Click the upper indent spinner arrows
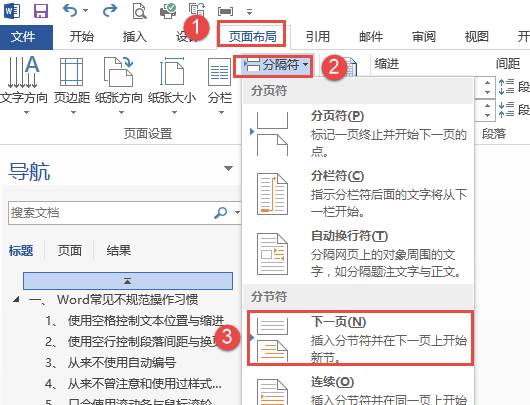530x405 pixels. (487, 88)
